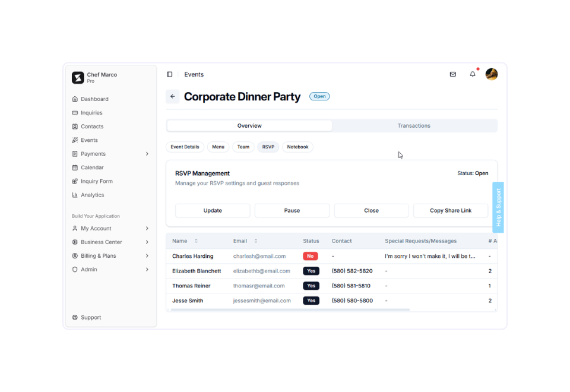Expand the Admin chevron
This screenshot has height=392, width=570.
click(x=147, y=270)
